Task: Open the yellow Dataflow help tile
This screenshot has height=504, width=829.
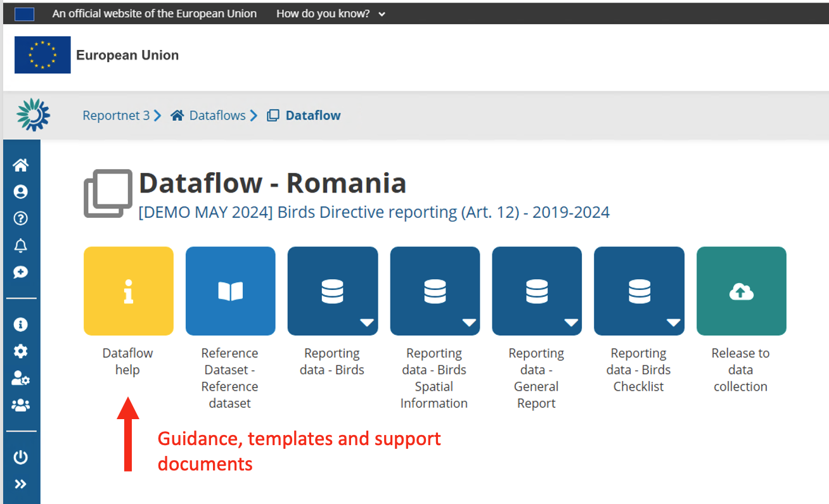Action: (x=129, y=291)
